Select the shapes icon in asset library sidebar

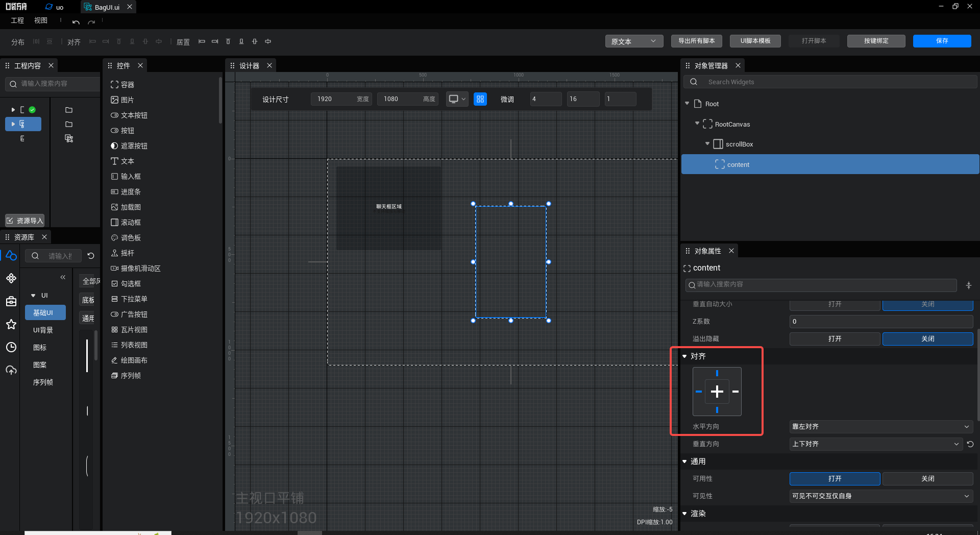(11, 255)
